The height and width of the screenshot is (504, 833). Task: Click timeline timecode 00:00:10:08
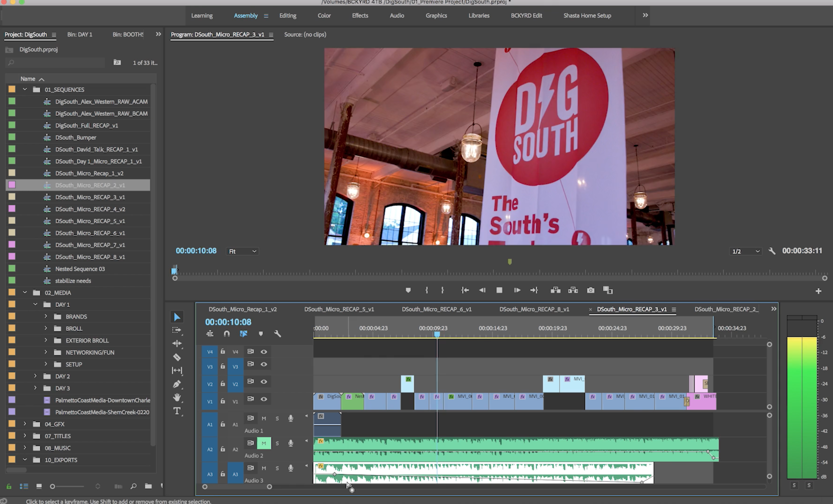228,322
